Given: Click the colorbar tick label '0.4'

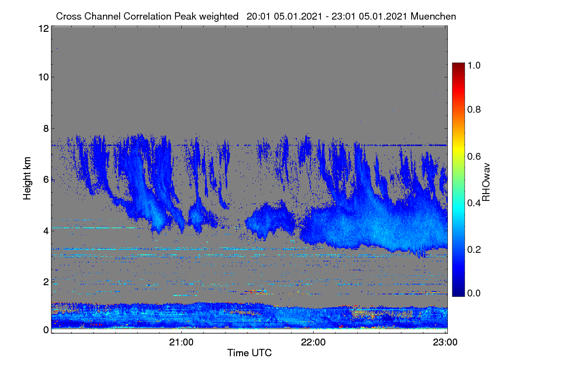Looking at the screenshot, I should pos(475,202).
